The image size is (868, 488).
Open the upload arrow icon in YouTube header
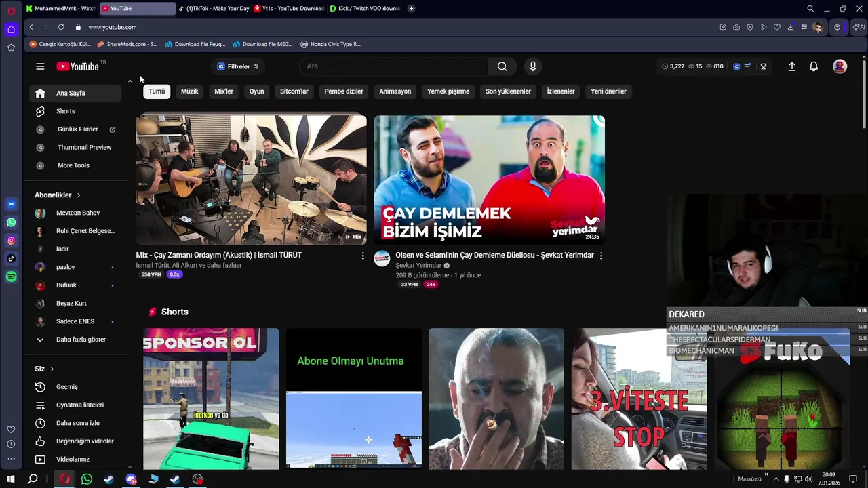(x=791, y=66)
